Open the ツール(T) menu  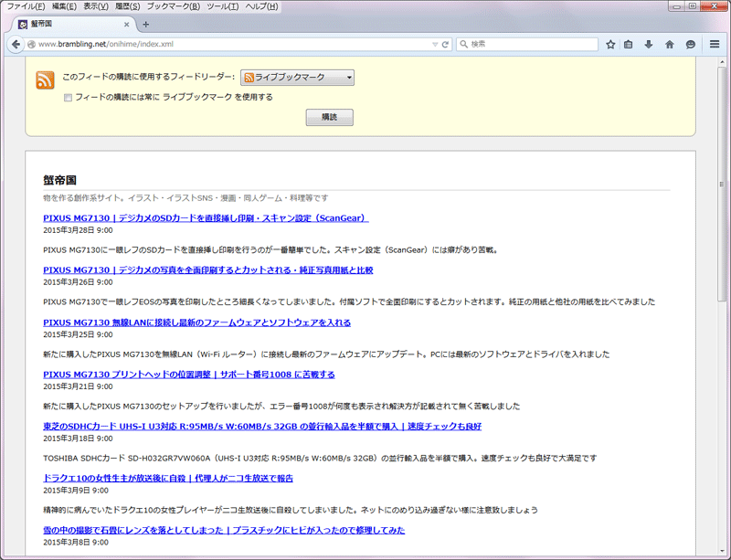[x=222, y=6]
